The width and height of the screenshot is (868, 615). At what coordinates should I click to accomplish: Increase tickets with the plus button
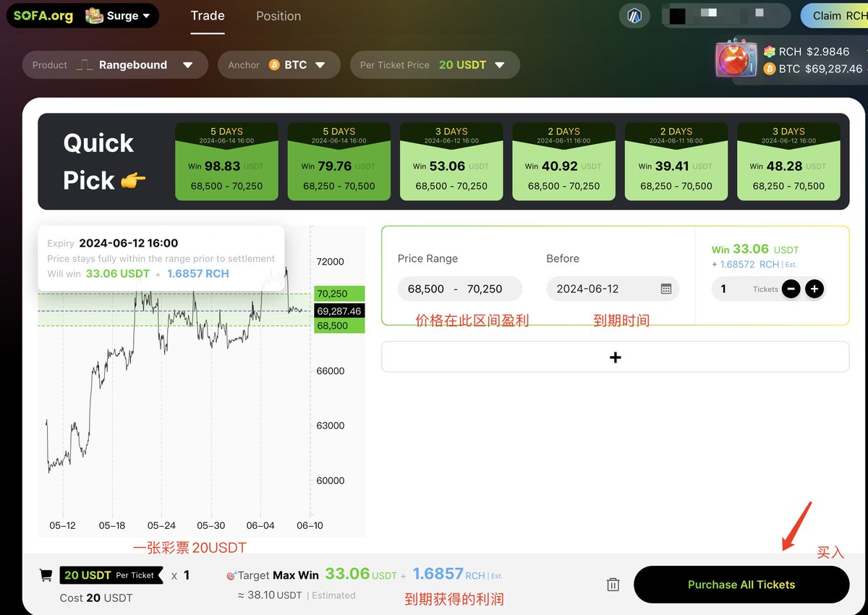pyautogui.click(x=814, y=289)
